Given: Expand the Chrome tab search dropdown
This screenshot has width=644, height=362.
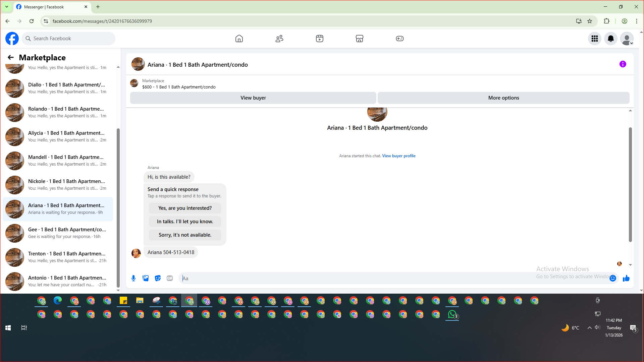Looking at the screenshot, I should point(6,7).
